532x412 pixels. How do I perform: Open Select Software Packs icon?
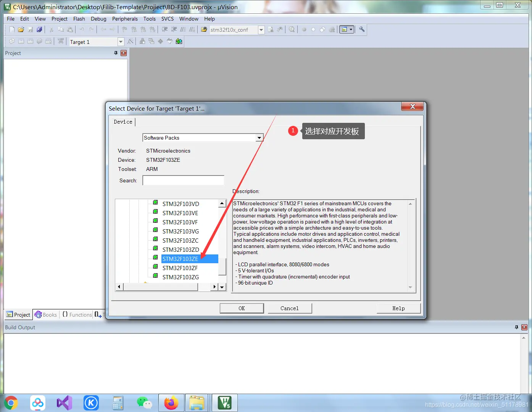click(170, 41)
